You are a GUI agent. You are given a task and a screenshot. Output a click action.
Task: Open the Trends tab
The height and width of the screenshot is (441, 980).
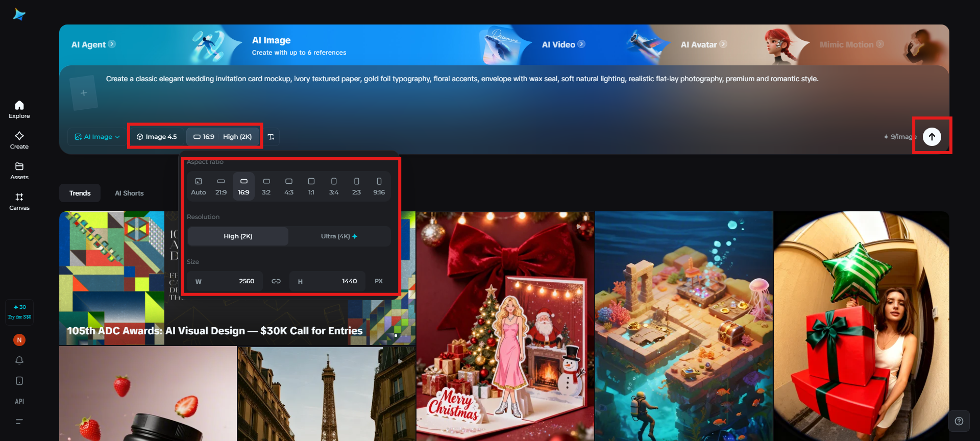click(x=80, y=193)
